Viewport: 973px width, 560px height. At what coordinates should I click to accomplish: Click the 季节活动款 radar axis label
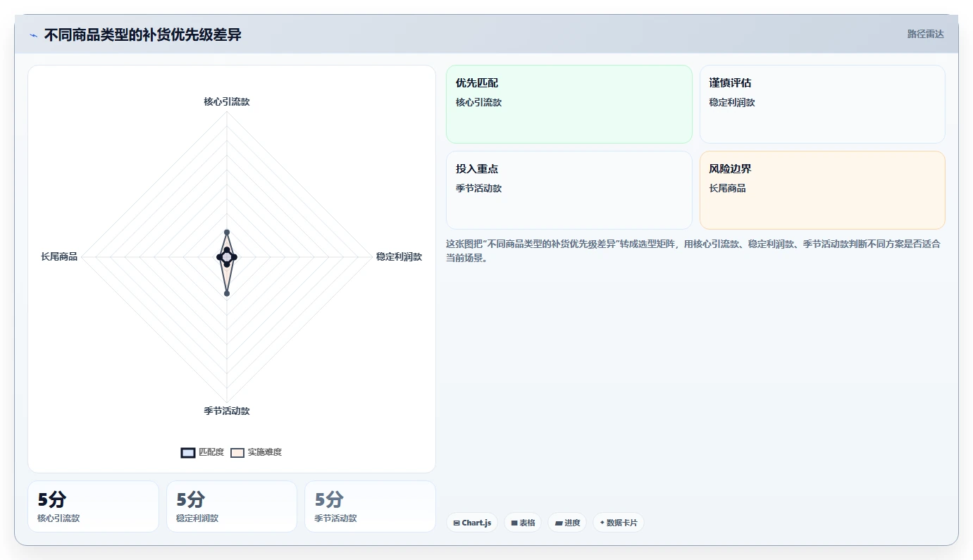click(x=227, y=411)
